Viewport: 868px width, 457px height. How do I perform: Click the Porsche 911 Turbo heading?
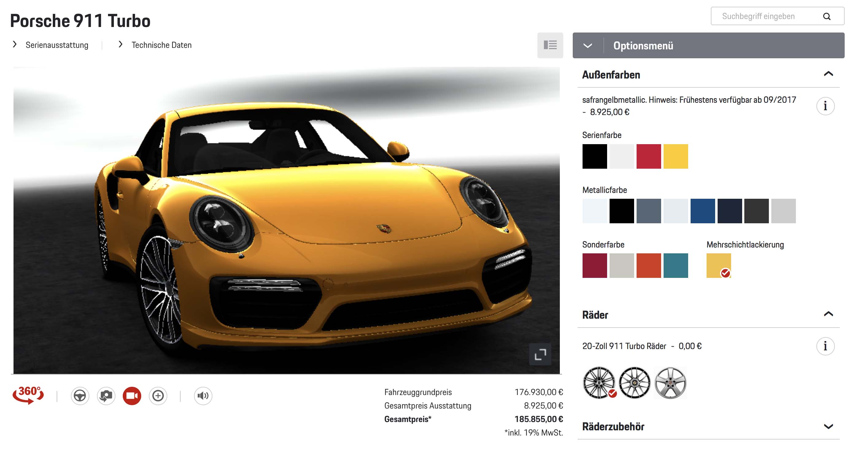(80, 21)
